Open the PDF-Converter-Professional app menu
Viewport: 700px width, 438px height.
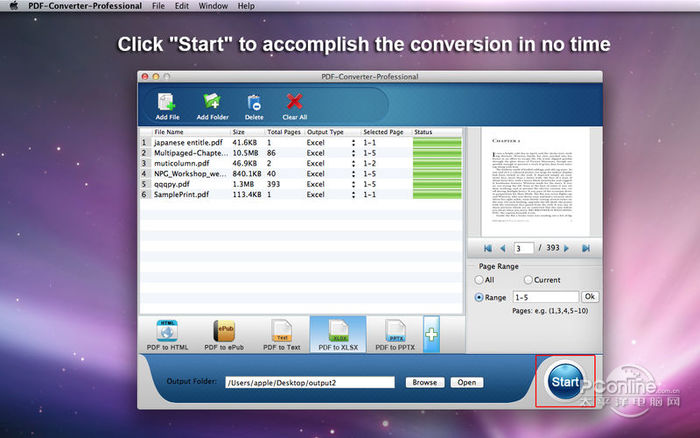tap(85, 6)
